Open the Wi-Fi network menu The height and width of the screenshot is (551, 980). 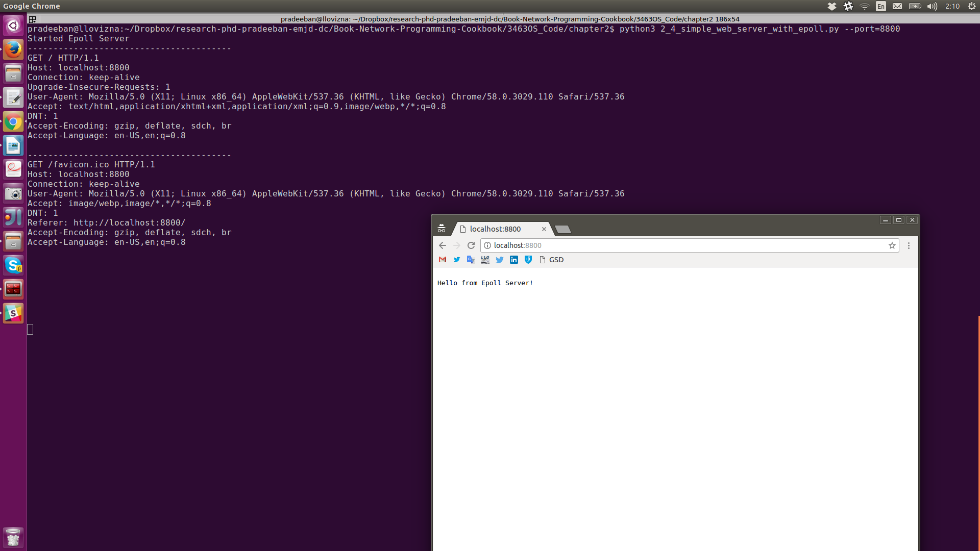click(x=865, y=6)
